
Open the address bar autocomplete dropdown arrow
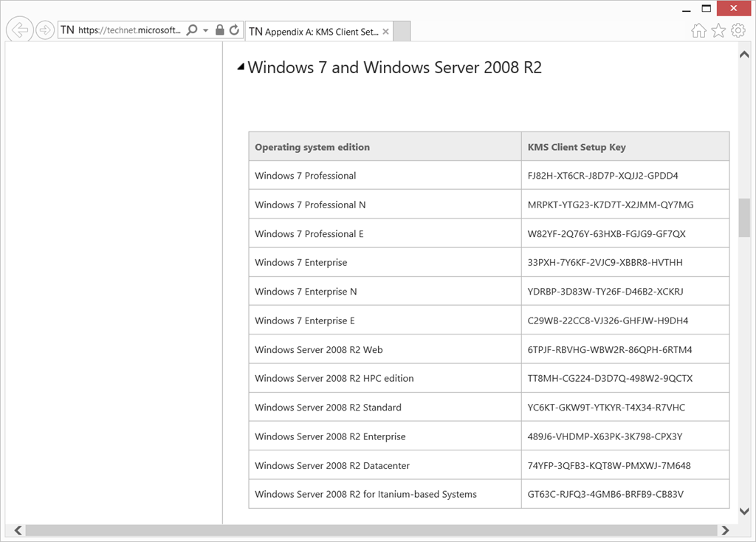(206, 30)
